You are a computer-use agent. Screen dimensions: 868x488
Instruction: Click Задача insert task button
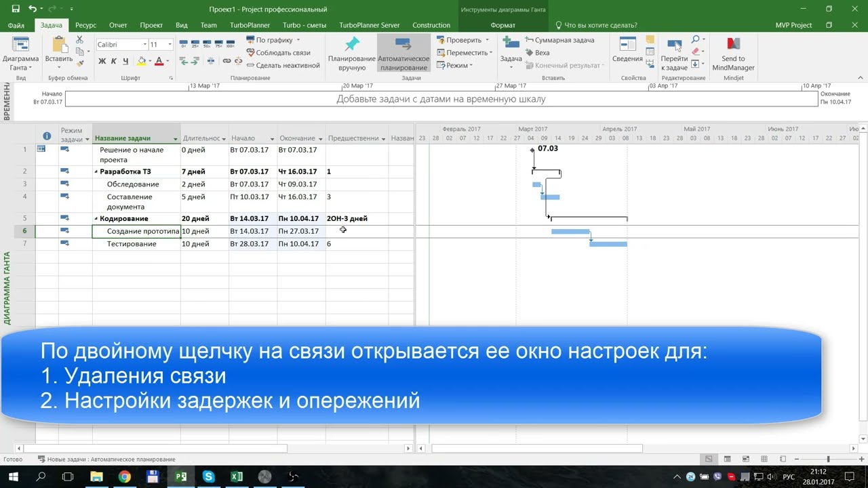tap(511, 53)
